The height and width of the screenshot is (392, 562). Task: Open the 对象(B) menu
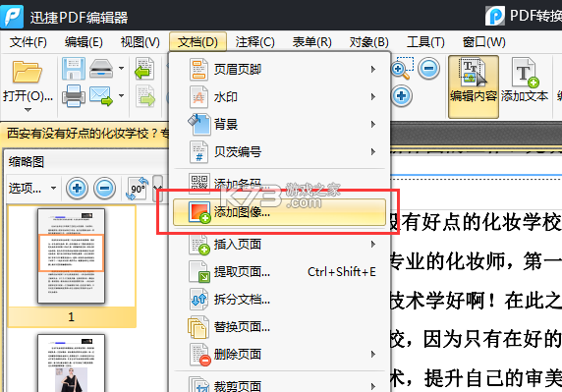click(368, 42)
